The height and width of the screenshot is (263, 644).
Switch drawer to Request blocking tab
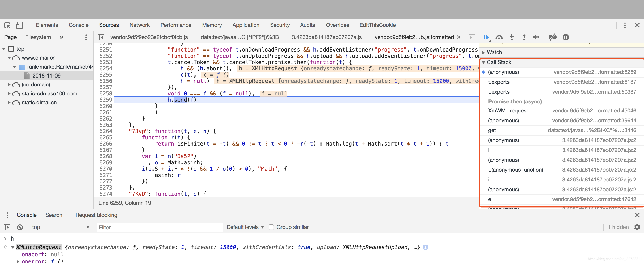[96, 215]
